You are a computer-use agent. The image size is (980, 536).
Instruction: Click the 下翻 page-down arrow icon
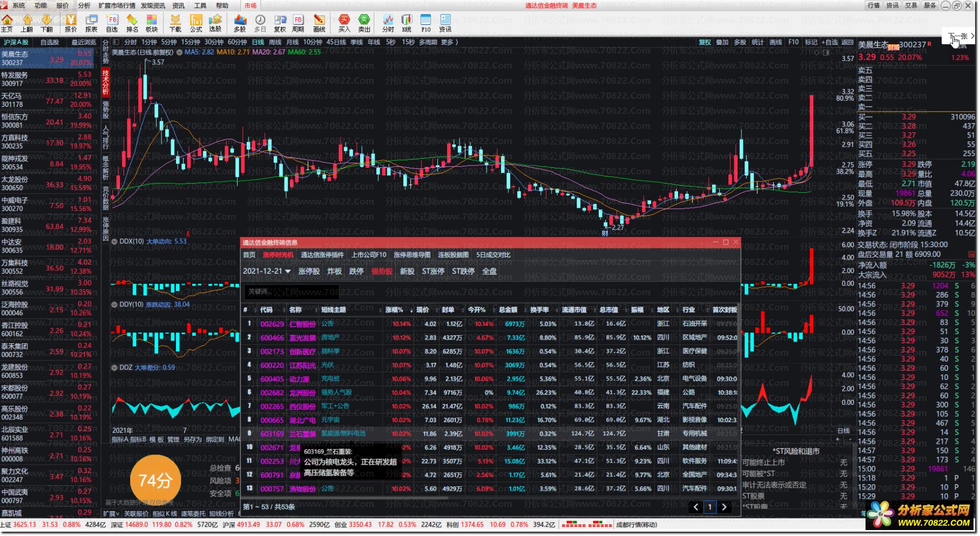point(47,23)
